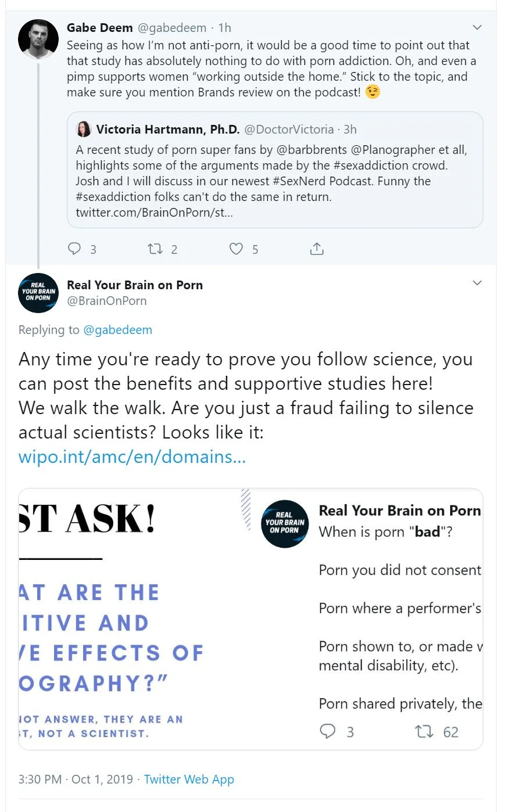The image size is (506, 812).
Task: Open the quoted tweet by Victoria Hartmann, Ph.D.
Action: 275,170
